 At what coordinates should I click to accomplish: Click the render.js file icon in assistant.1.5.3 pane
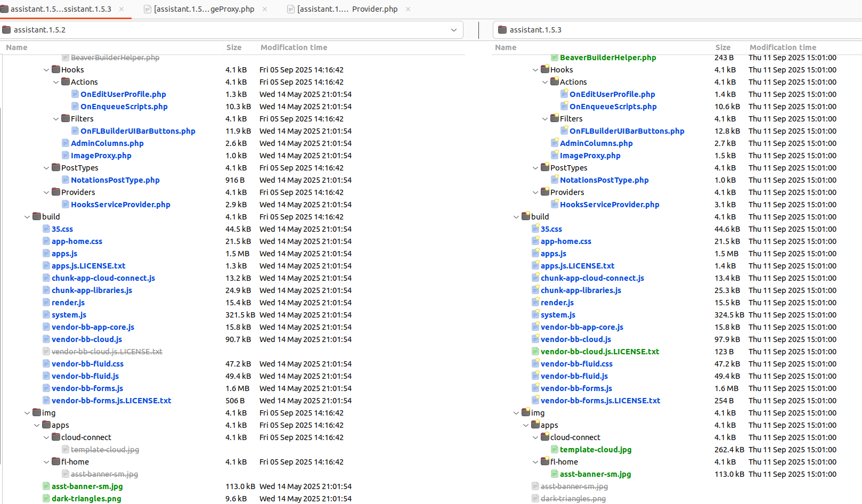(535, 302)
